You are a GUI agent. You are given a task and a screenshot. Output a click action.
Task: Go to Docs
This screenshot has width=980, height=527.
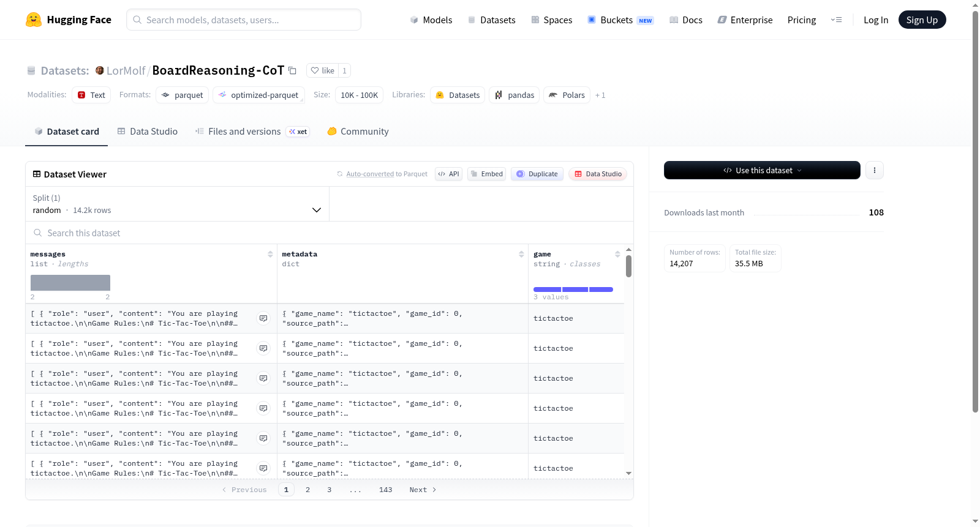point(686,20)
